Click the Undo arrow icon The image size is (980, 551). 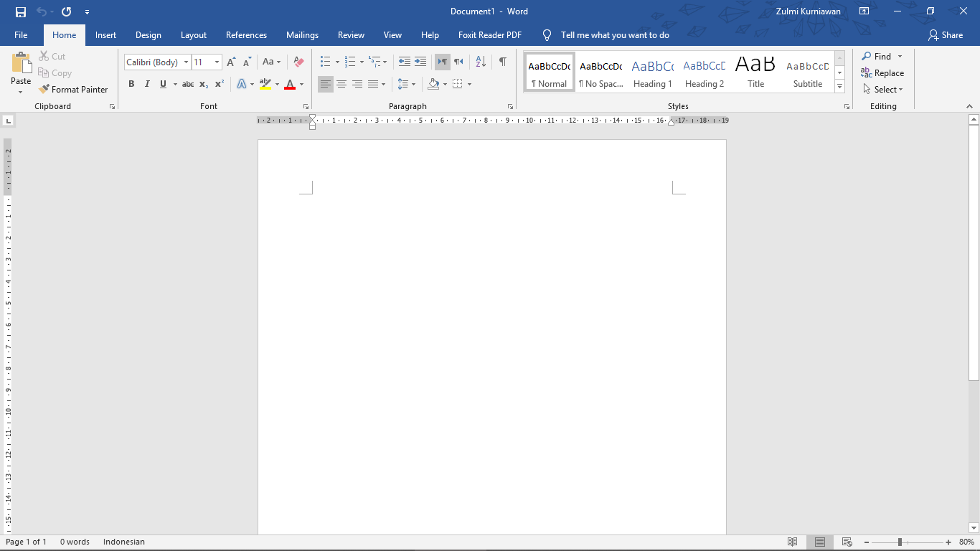pyautogui.click(x=42, y=11)
